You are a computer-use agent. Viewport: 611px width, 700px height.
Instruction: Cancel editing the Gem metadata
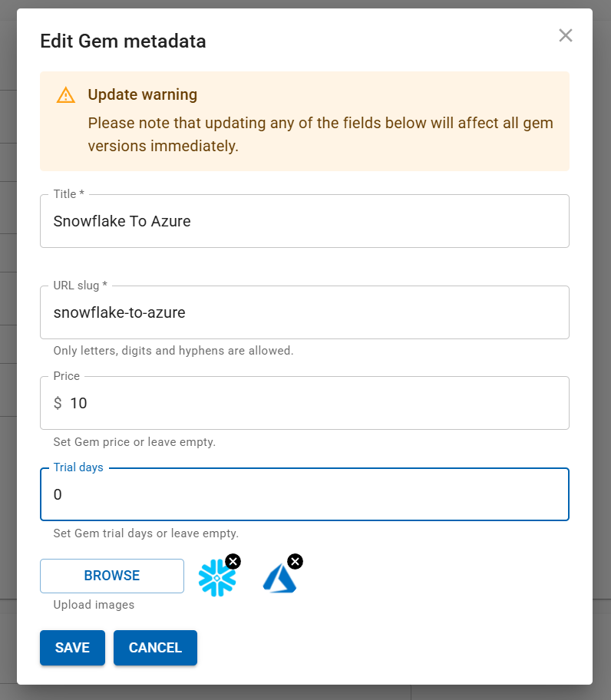click(155, 648)
